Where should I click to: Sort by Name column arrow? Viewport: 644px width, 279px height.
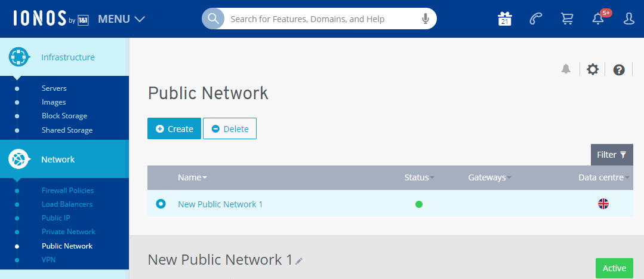pos(205,178)
